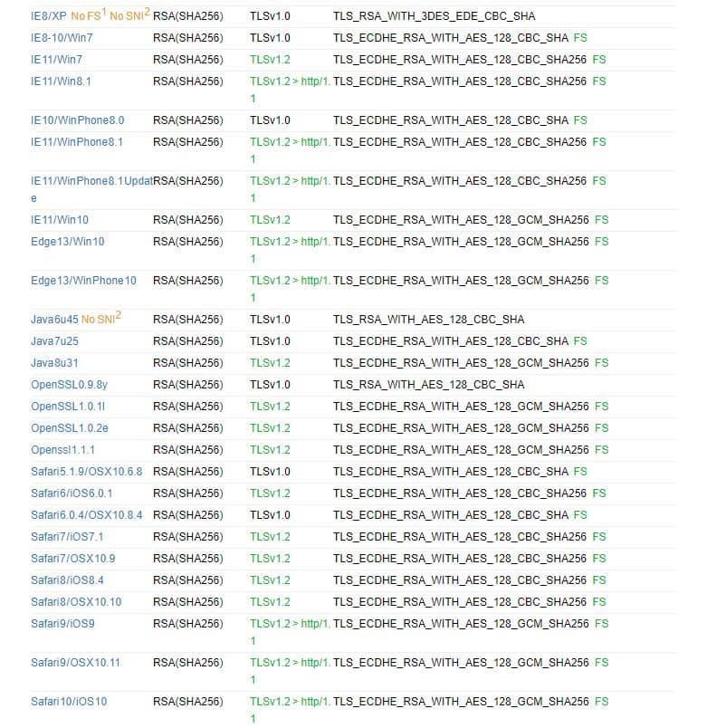Select the OpenSSL 1.0.2e client link

(70, 428)
